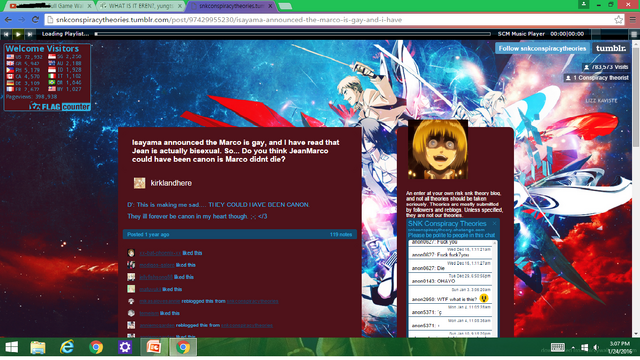
Task: Open the Flag Counter logo link
Action: [x=60, y=107]
